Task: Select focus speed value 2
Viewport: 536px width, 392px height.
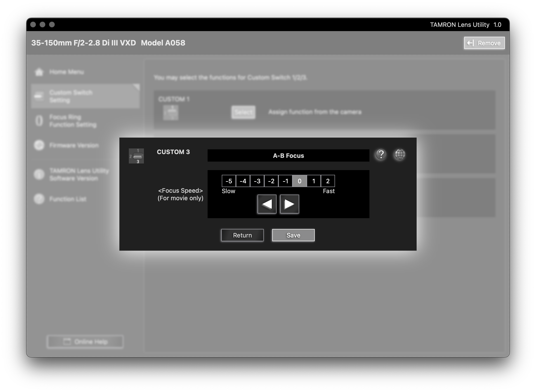Action: [328, 181]
